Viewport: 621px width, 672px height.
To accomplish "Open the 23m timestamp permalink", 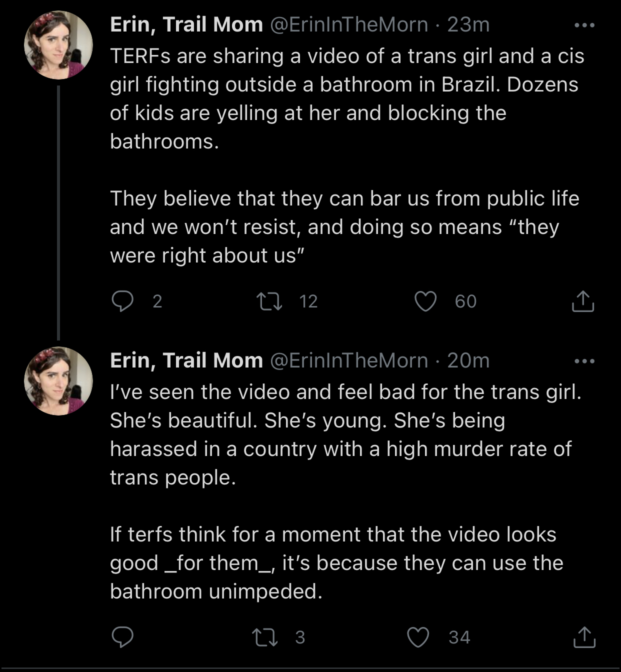I will click(468, 24).
